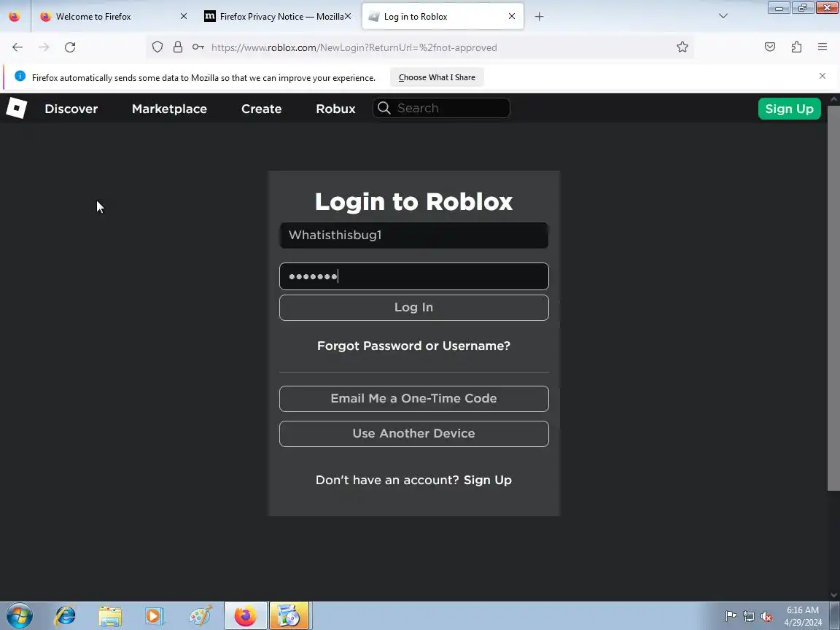The width and height of the screenshot is (840, 630).
Task: Close the Firefox Privacy Notice tab
Action: coord(348,17)
